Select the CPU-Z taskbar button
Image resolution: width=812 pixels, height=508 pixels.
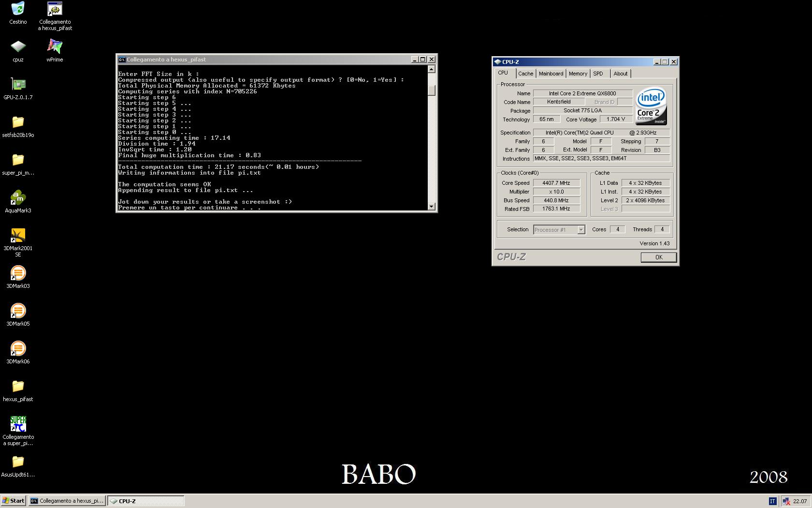click(x=146, y=501)
